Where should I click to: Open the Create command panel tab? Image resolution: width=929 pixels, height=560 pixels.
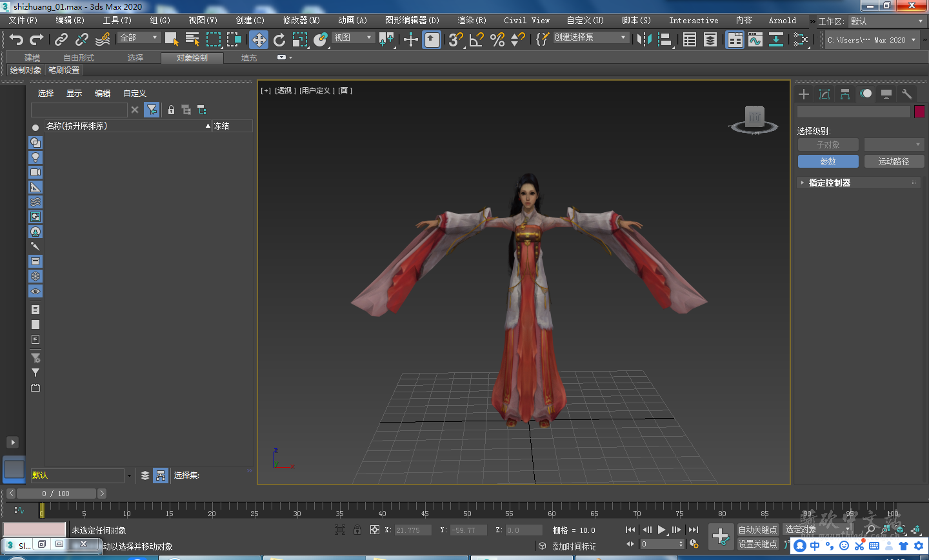pyautogui.click(x=804, y=94)
